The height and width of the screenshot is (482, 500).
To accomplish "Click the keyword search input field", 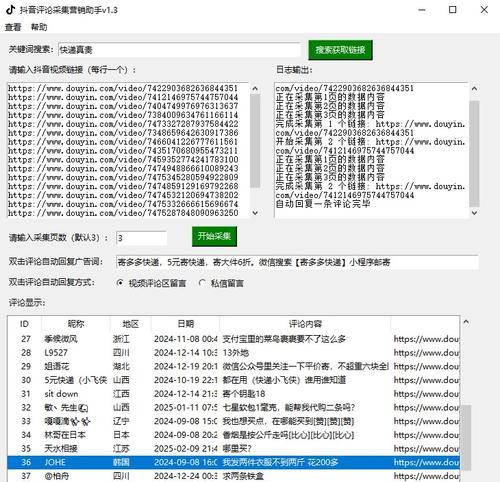I will coord(179,50).
